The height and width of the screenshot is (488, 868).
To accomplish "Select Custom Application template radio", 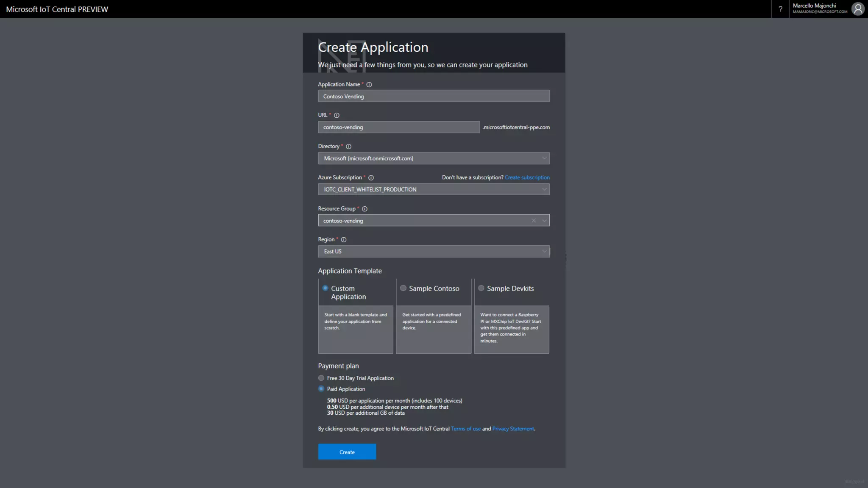I will point(325,288).
